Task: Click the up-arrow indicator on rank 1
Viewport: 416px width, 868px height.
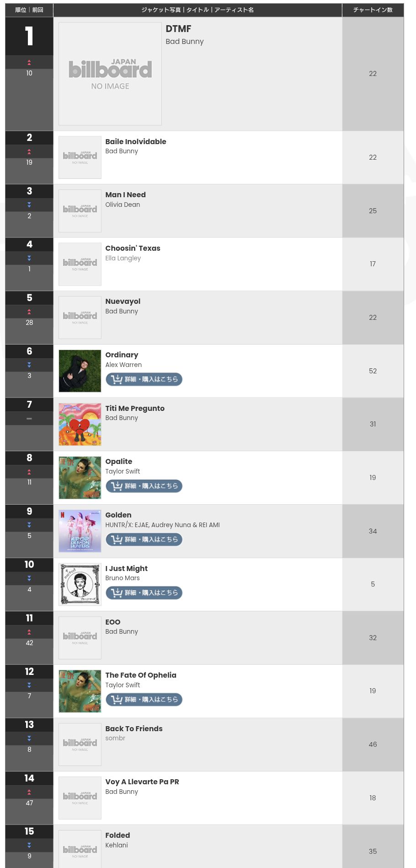Action: click(29, 62)
